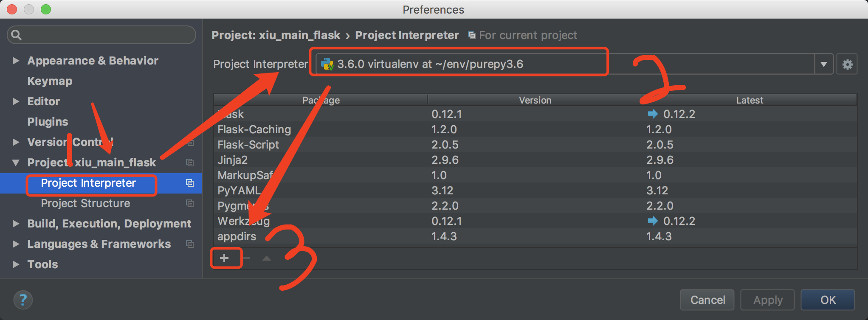Click per-project icon next to Project Interpreter item

click(190, 183)
